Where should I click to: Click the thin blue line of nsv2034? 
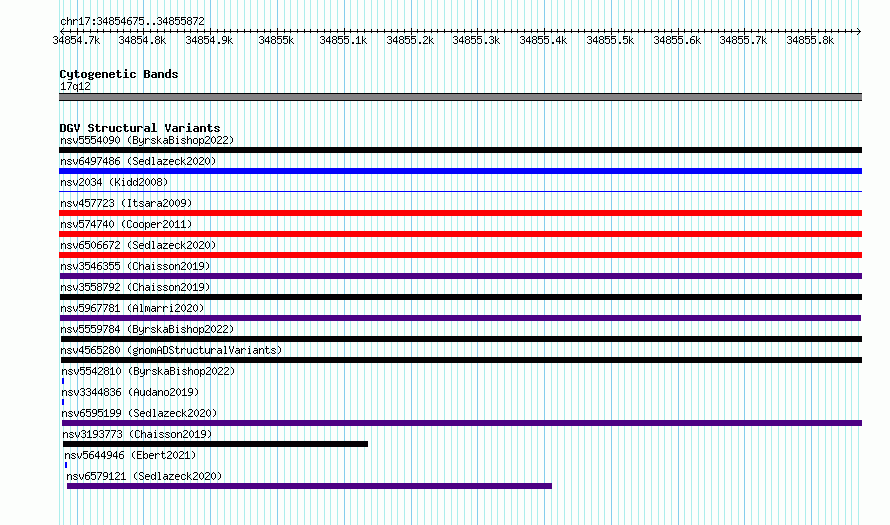coord(460,192)
